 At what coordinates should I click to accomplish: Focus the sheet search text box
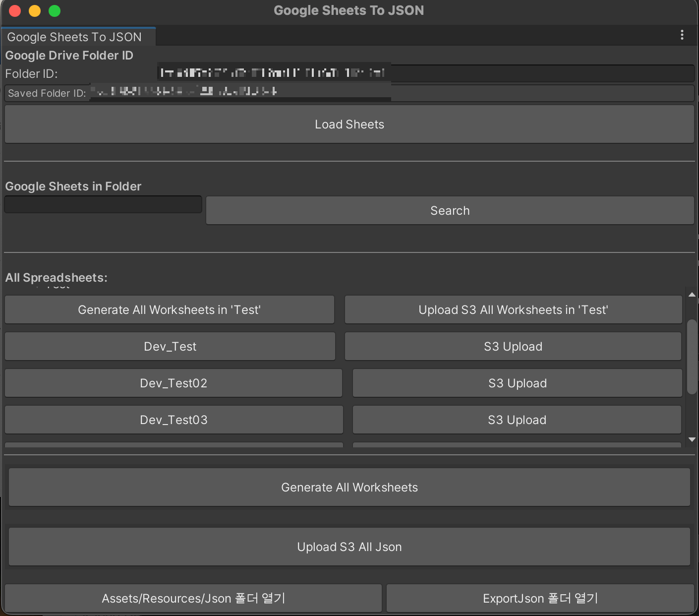[103, 204]
